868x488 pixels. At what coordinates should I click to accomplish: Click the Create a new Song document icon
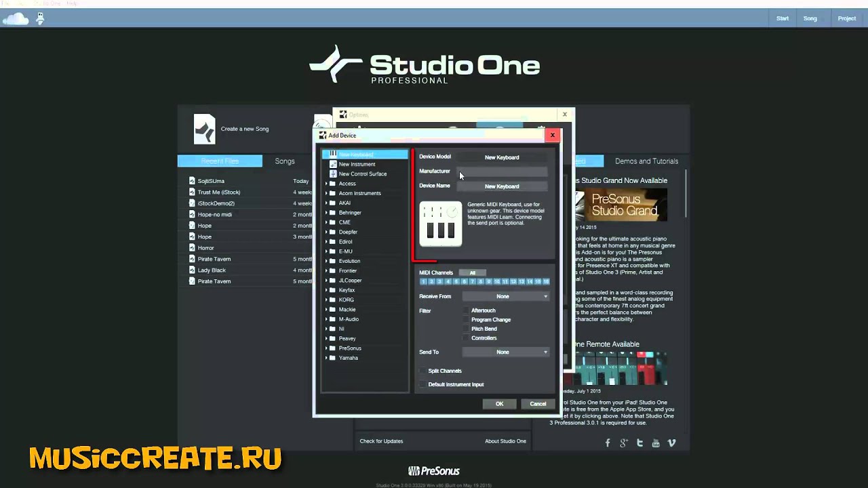click(x=204, y=129)
